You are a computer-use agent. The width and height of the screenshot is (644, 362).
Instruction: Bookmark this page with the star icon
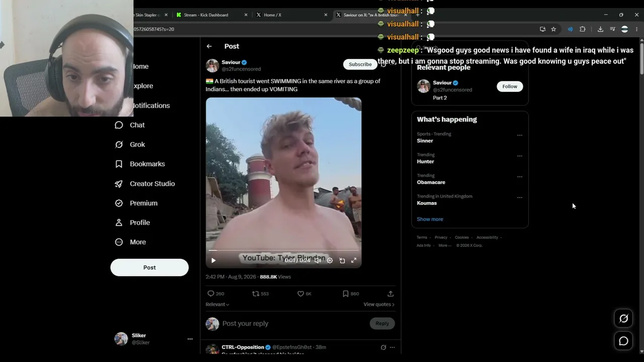pos(553,29)
